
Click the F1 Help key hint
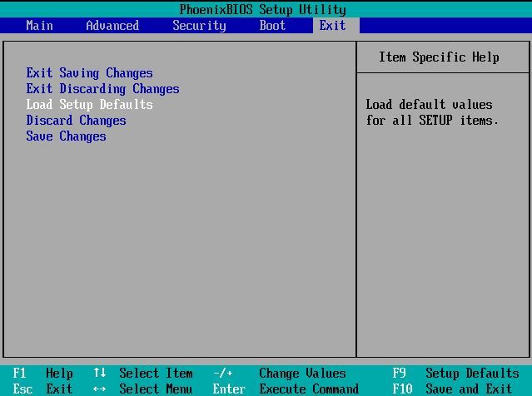[42, 374]
